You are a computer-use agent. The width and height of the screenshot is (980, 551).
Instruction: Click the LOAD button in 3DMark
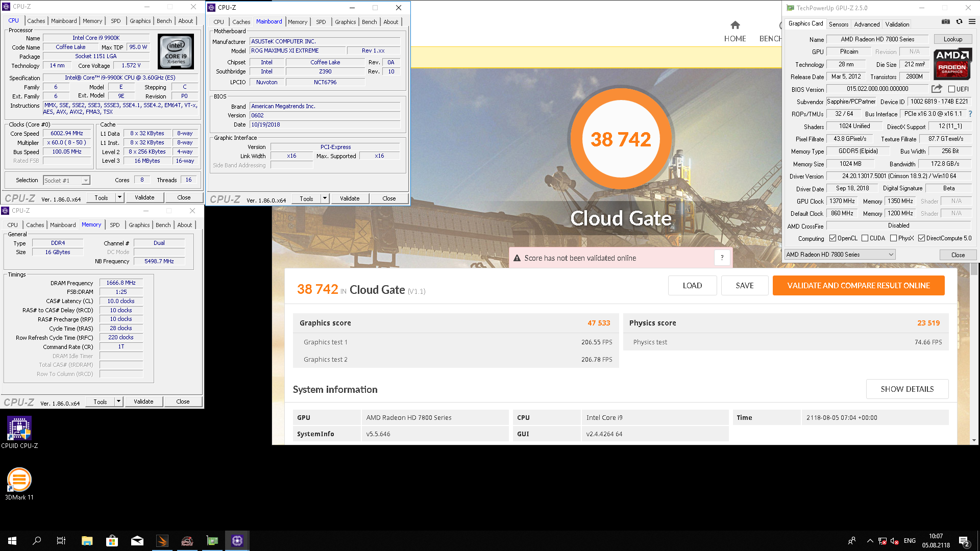pyautogui.click(x=692, y=286)
